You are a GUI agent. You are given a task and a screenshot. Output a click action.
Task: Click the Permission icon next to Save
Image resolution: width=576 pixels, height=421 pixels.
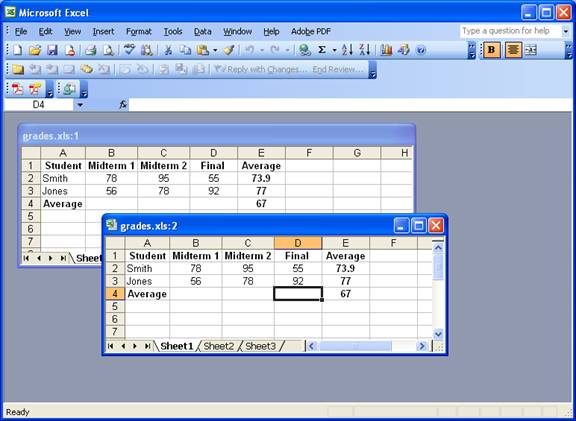[70, 50]
